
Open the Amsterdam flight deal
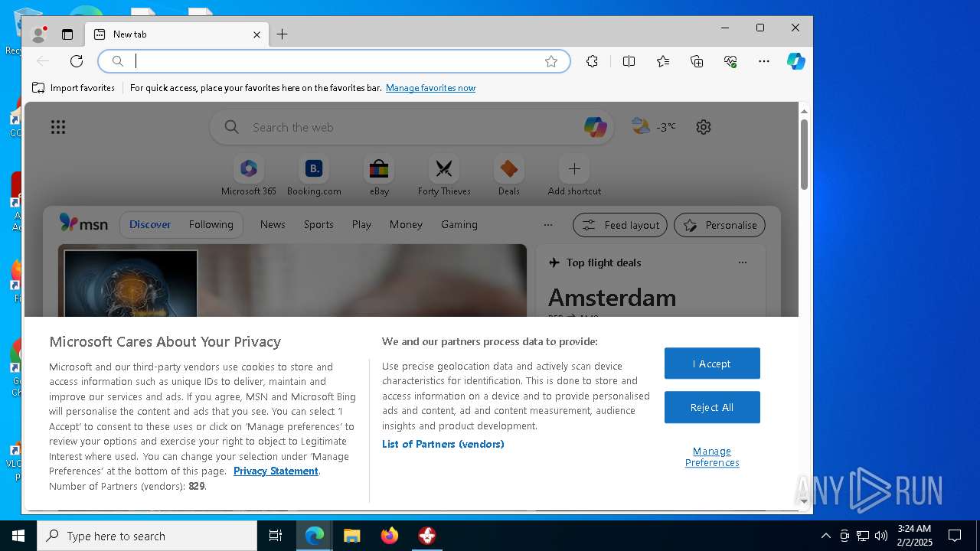[x=612, y=298]
